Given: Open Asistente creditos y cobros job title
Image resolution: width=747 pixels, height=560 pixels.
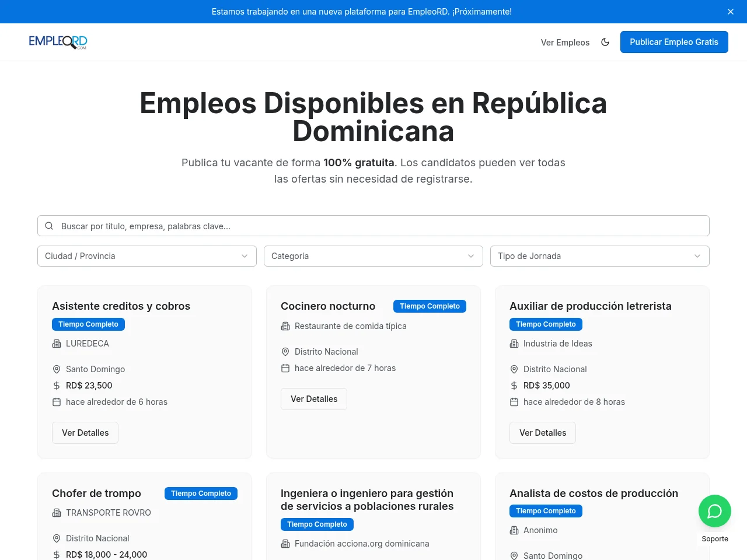Looking at the screenshot, I should [x=121, y=306].
